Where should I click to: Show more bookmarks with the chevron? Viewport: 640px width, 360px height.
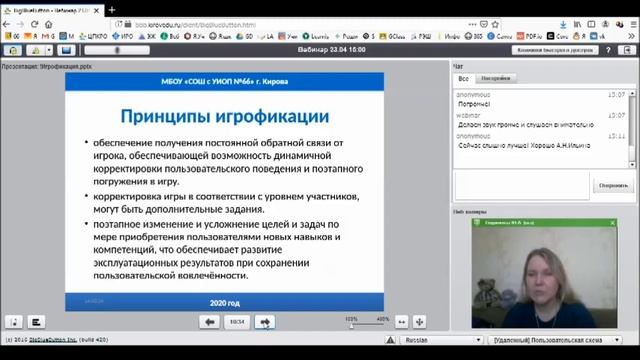(631, 36)
